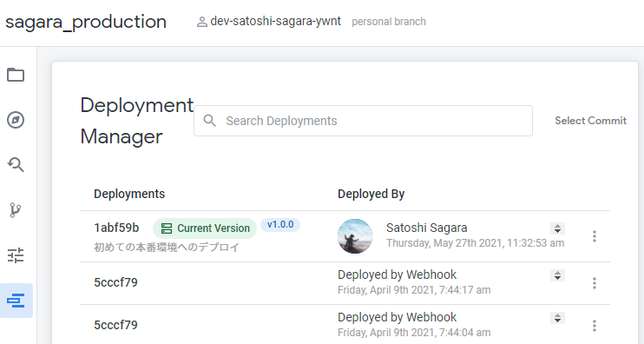Click Satoshi Sagara's avatar picture
Viewport: 644px width, 344px height.
tap(355, 236)
